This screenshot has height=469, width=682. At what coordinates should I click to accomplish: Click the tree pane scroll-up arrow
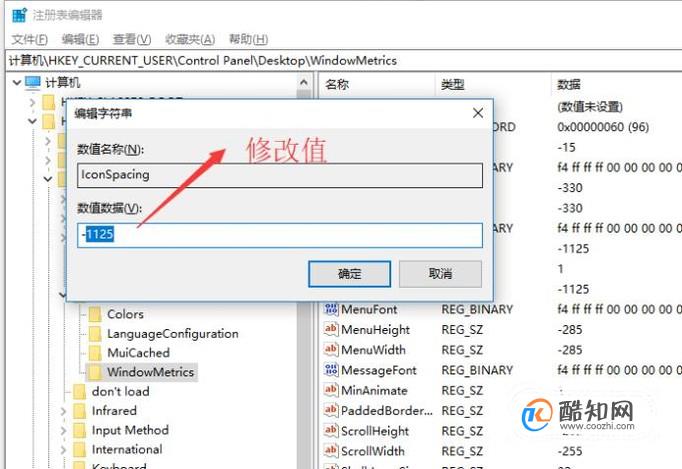click(304, 82)
